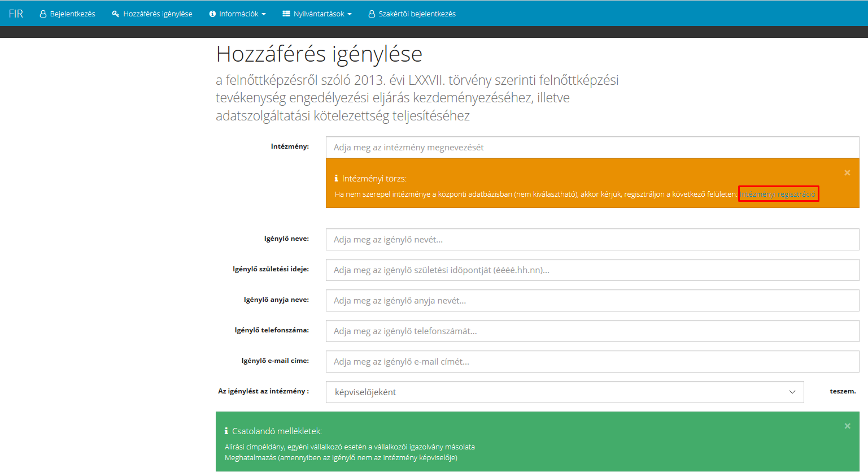The height and width of the screenshot is (476, 868).
Task: Click the Igénylő telefonszáma input field
Action: click(592, 331)
